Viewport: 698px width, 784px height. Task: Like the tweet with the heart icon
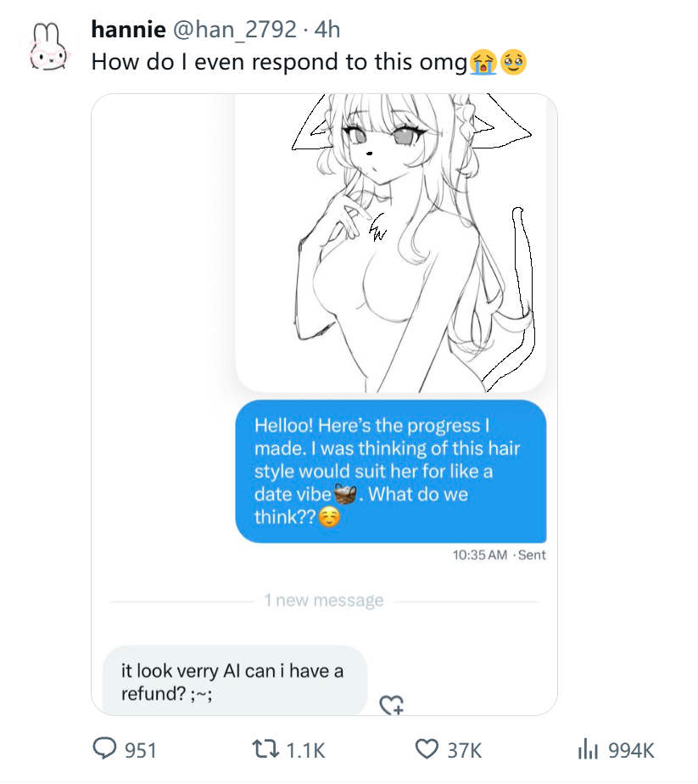(426, 749)
